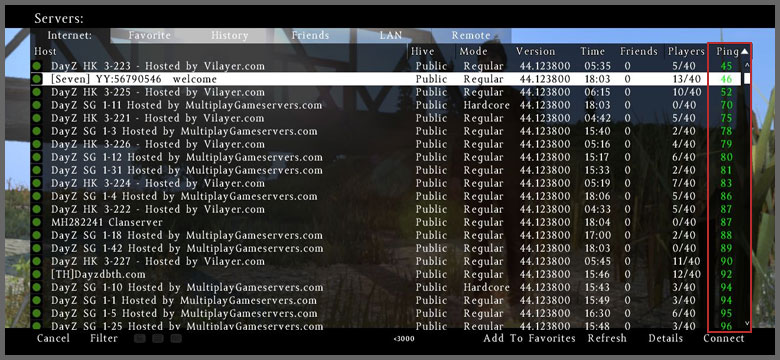Click green status dot beside MH282241 Clanserver
780x360 pixels.
pyautogui.click(x=37, y=222)
